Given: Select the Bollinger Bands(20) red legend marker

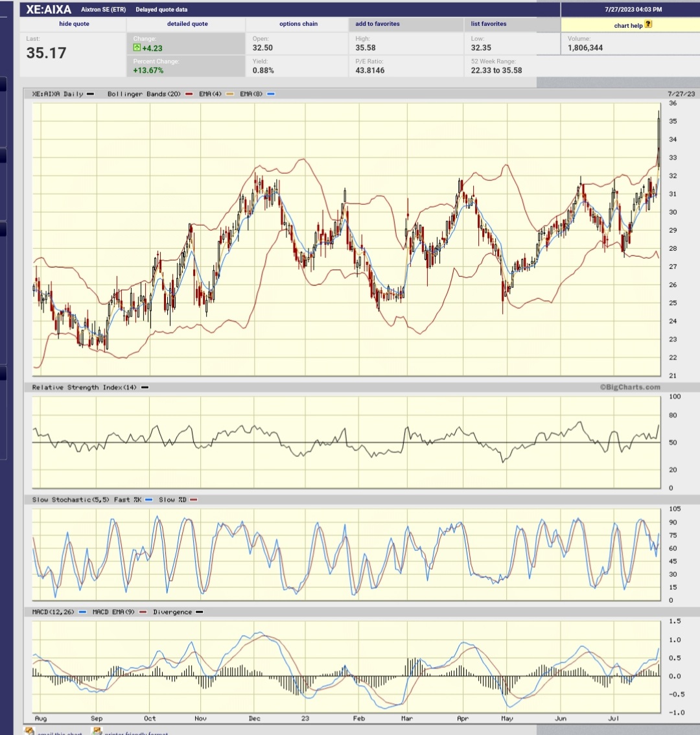Looking at the screenshot, I should [x=189, y=93].
